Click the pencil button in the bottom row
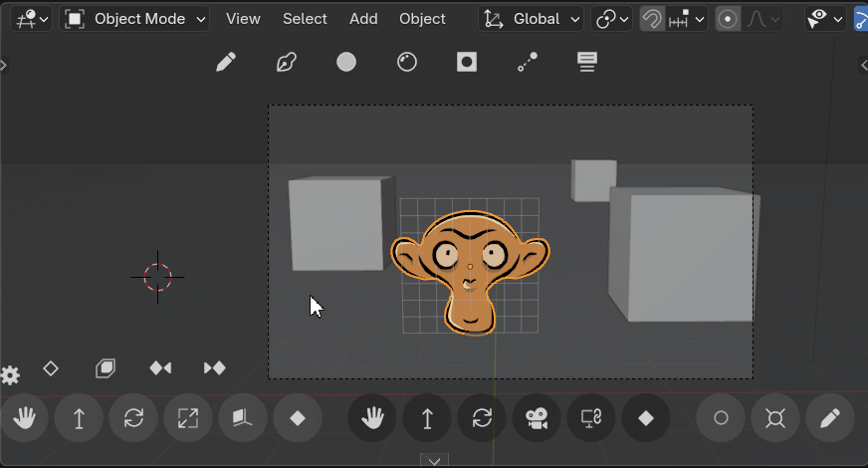The image size is (868, 468). [830, 418]
